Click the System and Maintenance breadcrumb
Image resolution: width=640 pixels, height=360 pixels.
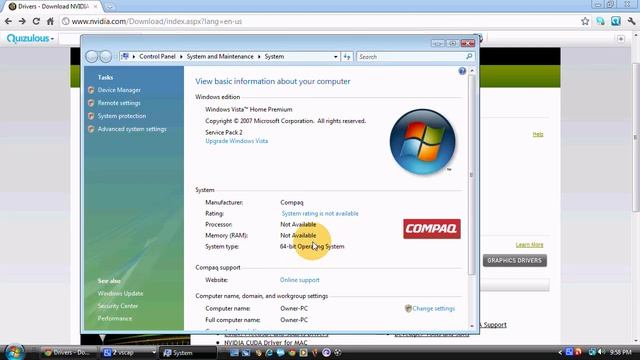(x=220, y=56)
